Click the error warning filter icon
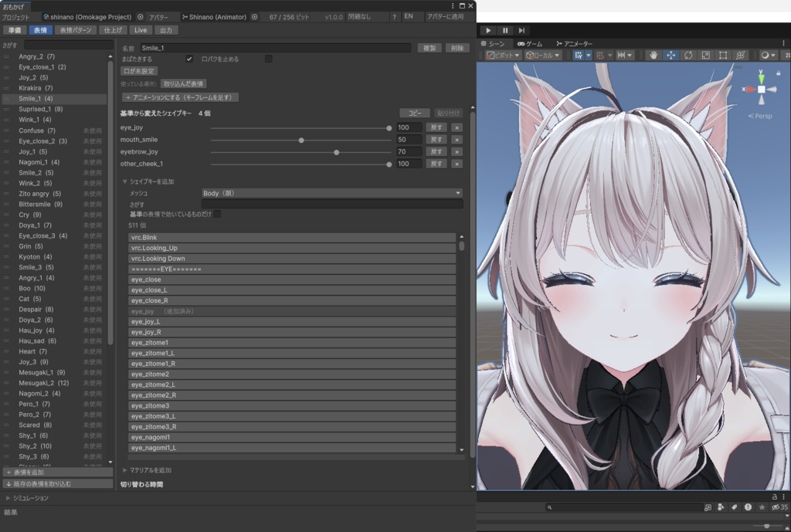791x532 pixels. pyautogui.click(x=748, y=507)
